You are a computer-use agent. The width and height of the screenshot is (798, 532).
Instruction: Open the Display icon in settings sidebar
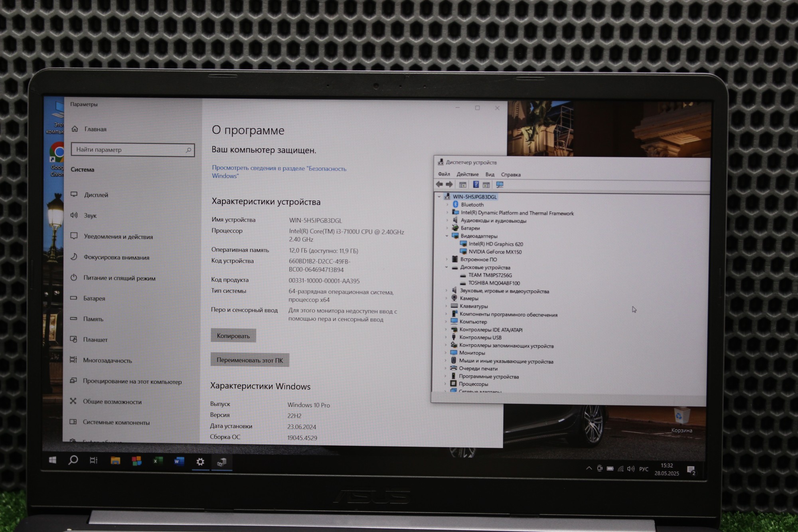[x=74, y=194]
